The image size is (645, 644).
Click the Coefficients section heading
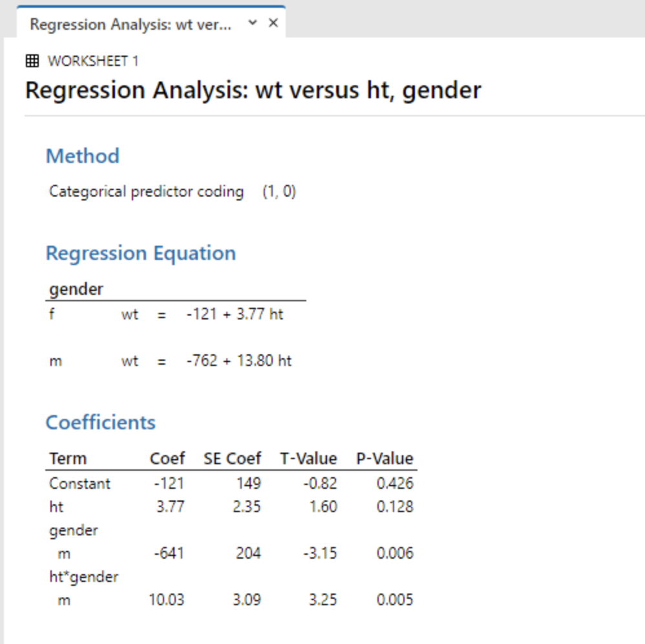tap(100, 422)
